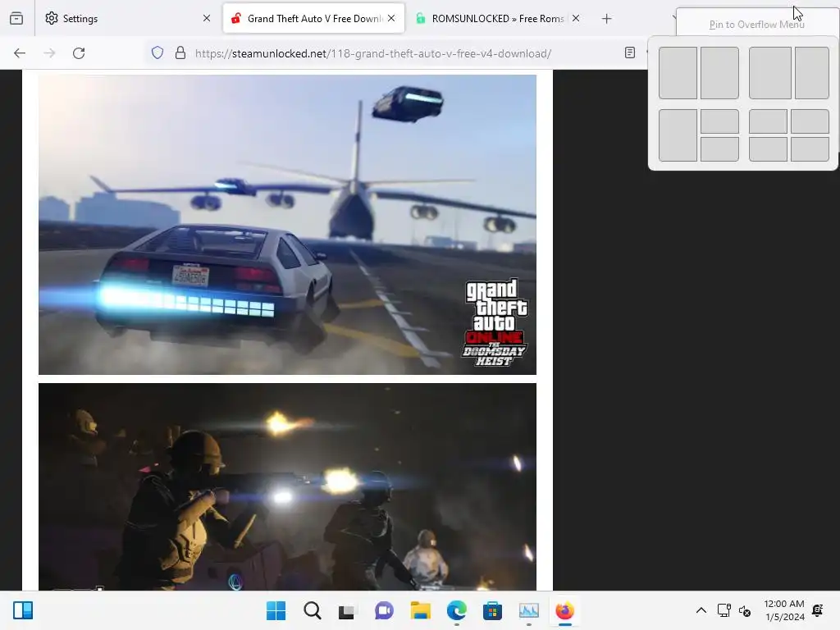The width and height of the screenshot is (840, 630).
Task: Open tracking protection shield panel
Action: point(157,53)
